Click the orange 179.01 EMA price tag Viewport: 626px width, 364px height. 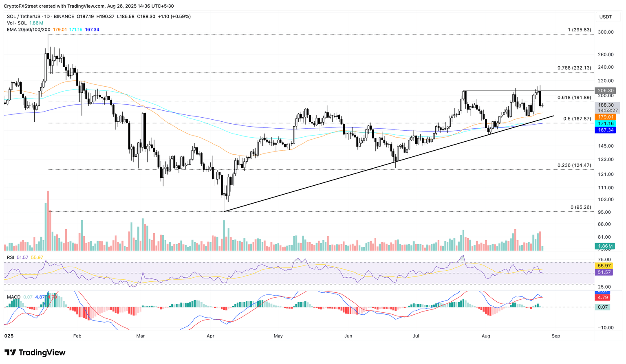point(605,117)
